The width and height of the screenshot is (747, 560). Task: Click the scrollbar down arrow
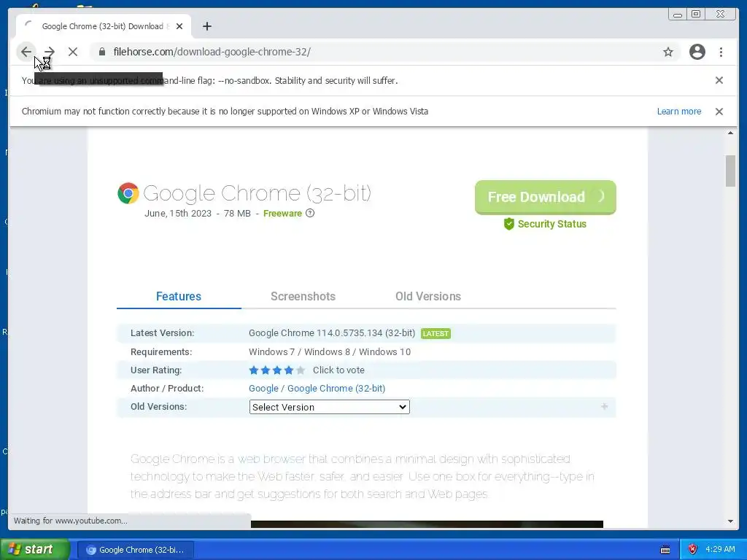pos(730,521)
